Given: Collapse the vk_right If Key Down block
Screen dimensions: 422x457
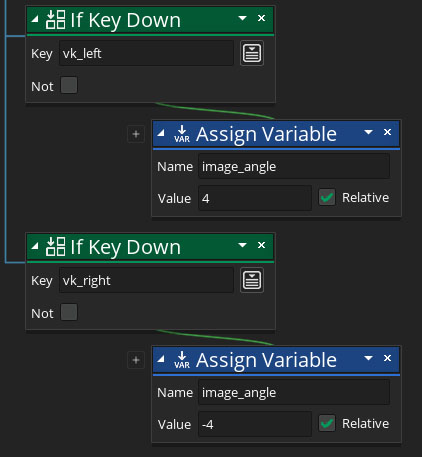Looking at the screenshot, I should [x=35, y=246].
